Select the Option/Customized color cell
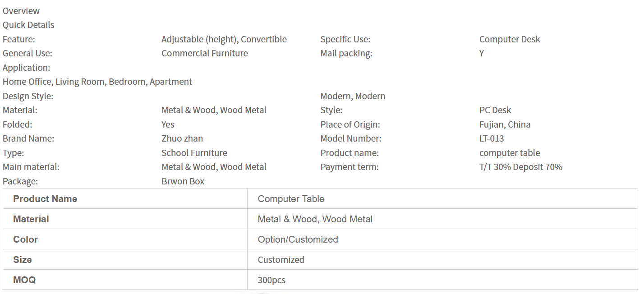 click(x=298, y=239)
